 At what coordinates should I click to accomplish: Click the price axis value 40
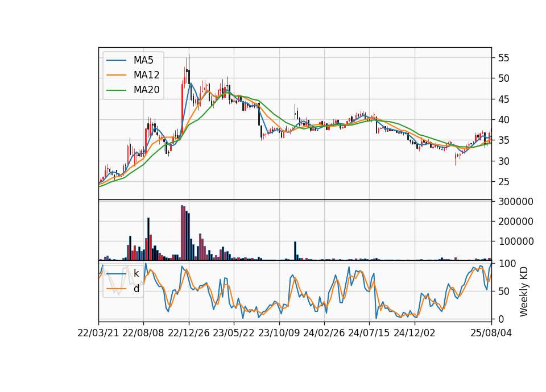[x=504, y=120]
